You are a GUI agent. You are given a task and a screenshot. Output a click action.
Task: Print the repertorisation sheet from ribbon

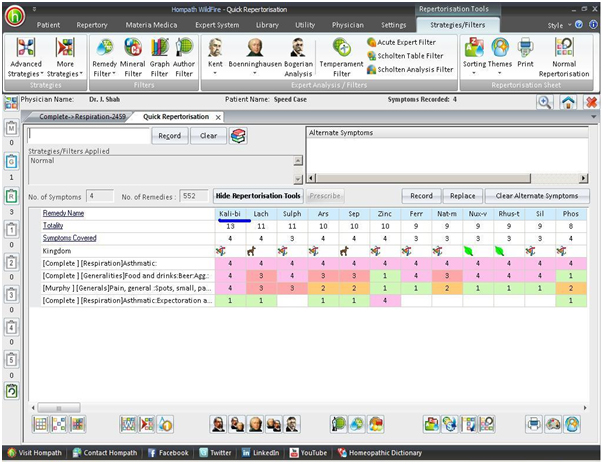[x=525, y=53]
